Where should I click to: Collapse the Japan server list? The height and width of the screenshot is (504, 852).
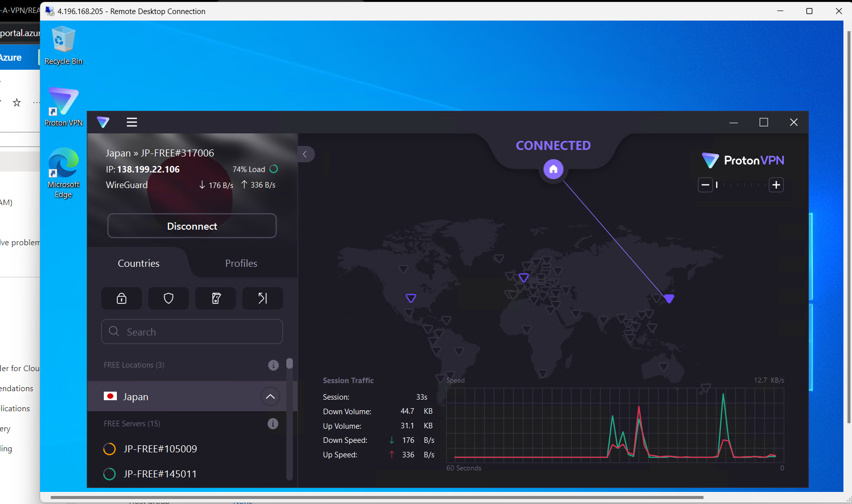tap(270, 397)
